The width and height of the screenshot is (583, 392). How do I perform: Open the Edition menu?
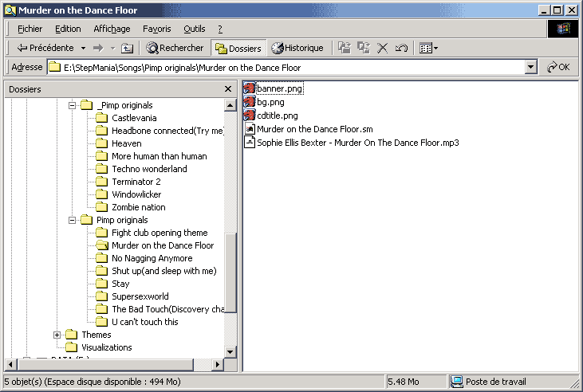[68, 29]
